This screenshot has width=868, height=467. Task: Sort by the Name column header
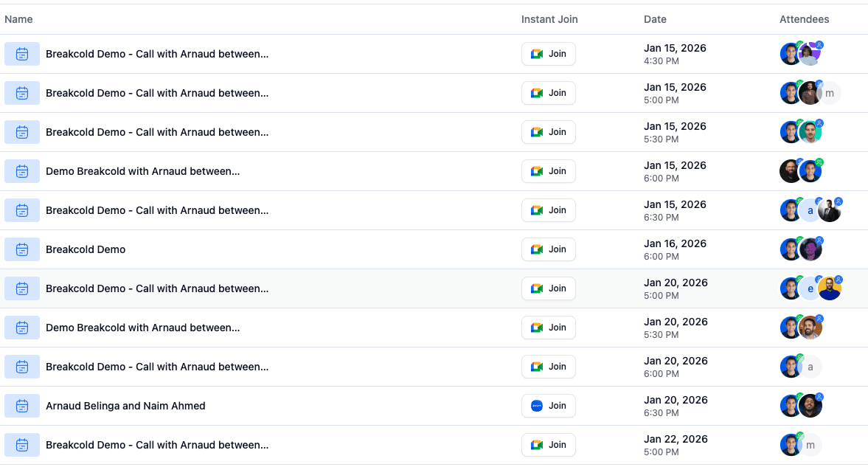(x=19, y=19)
